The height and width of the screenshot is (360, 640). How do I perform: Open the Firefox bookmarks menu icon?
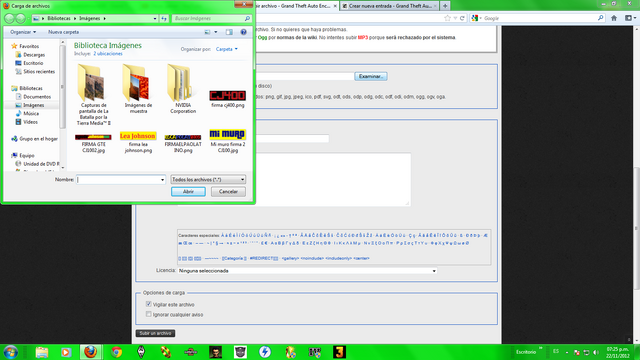coord(630,18)
